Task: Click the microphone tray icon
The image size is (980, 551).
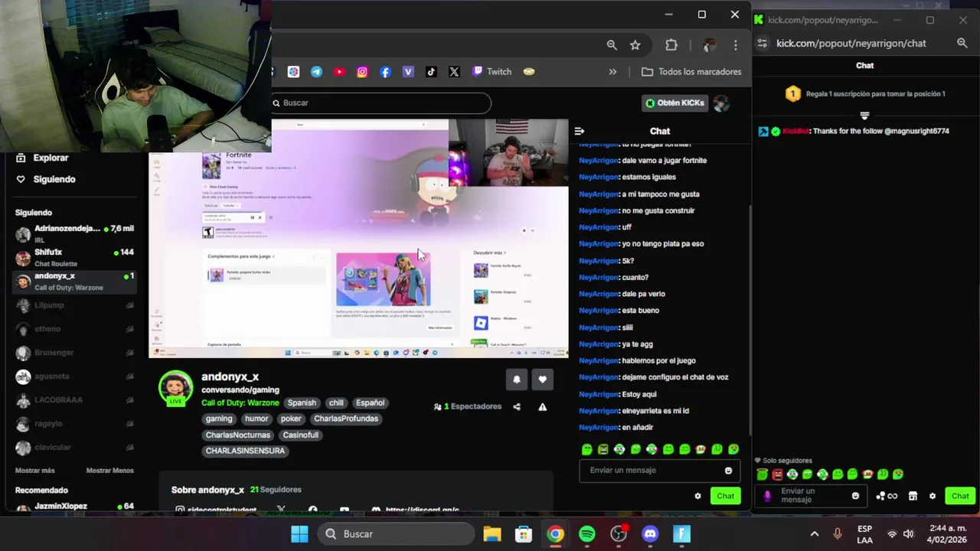Action: click(838, 533)
